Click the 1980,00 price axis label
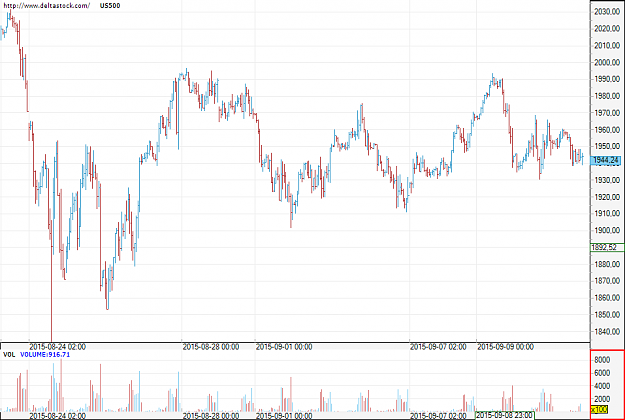This screenshot has height=420, width=625. [607, 96]
